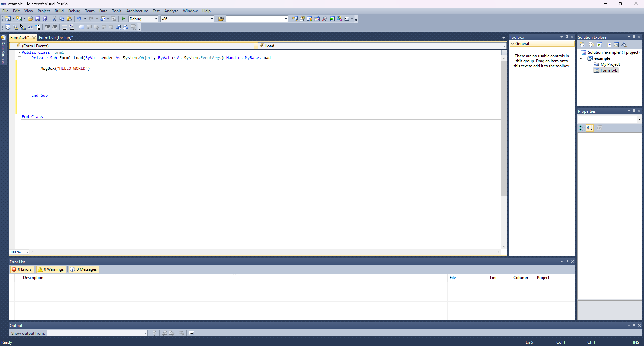This screenshot has height=346, width=644.
Task: Start debugging with the green Run arrow
Action: pyautogui.click(x=123, y=19)
